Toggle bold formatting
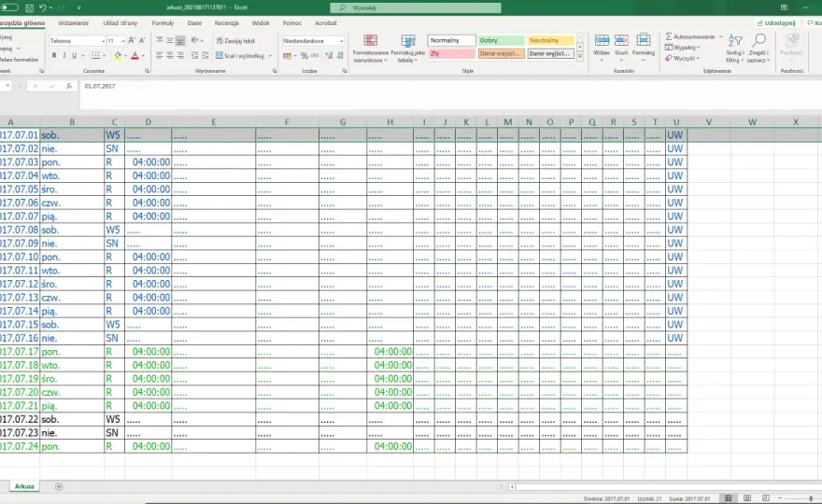Viewport: 822px width, 504px height. pyautogui.click(x=54, y=56)
